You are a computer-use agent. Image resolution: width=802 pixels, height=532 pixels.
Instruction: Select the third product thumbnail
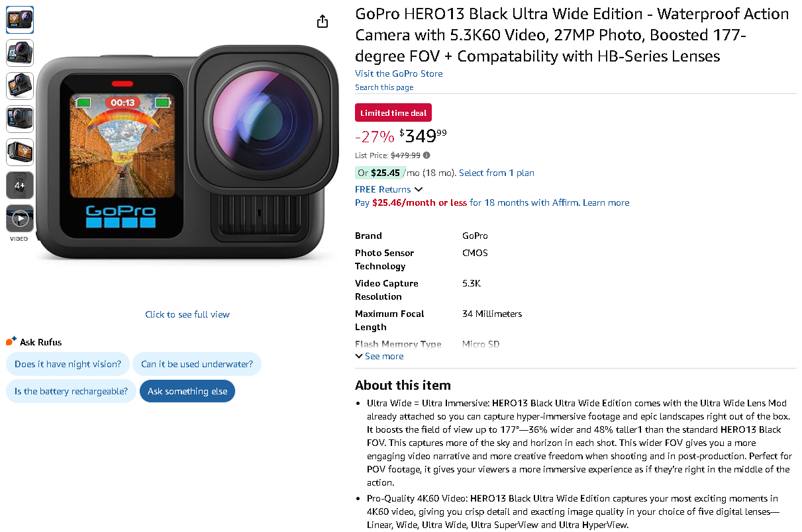20,86
